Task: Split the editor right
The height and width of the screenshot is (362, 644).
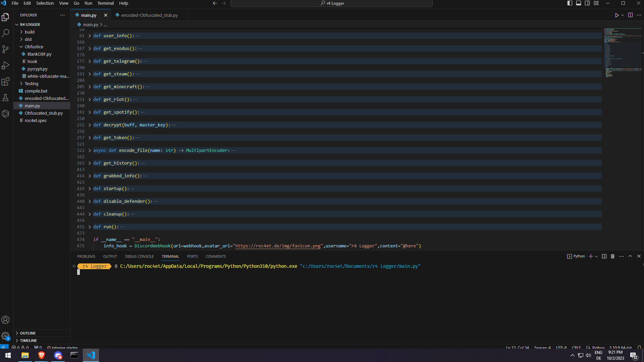Action: pos(630,15)
